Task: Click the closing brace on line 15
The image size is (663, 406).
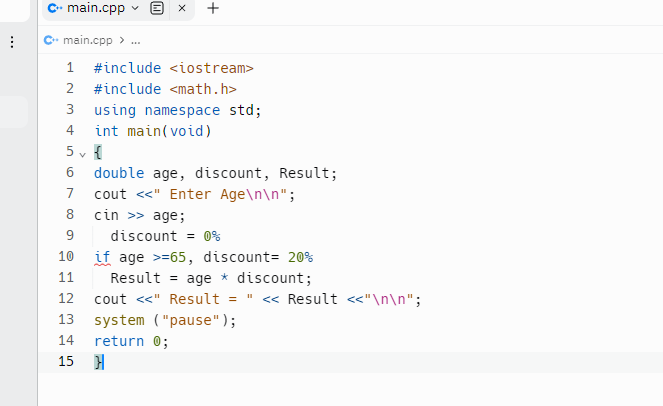Action: pos(98,362)
